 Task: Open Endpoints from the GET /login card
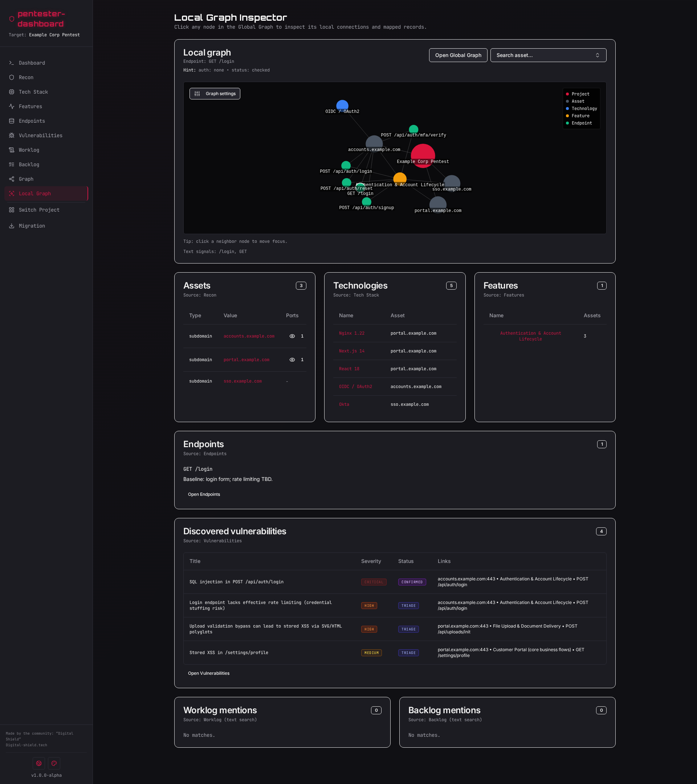click(x=204, y=494)
